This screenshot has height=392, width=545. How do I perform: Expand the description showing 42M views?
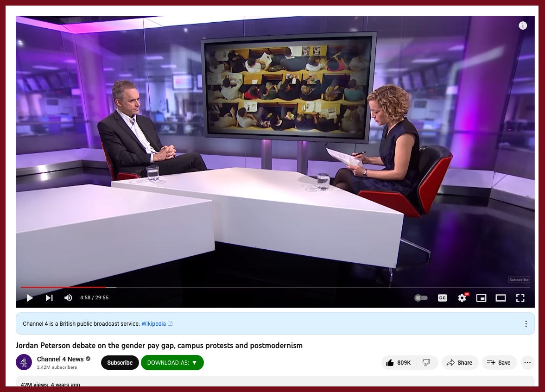275,381
